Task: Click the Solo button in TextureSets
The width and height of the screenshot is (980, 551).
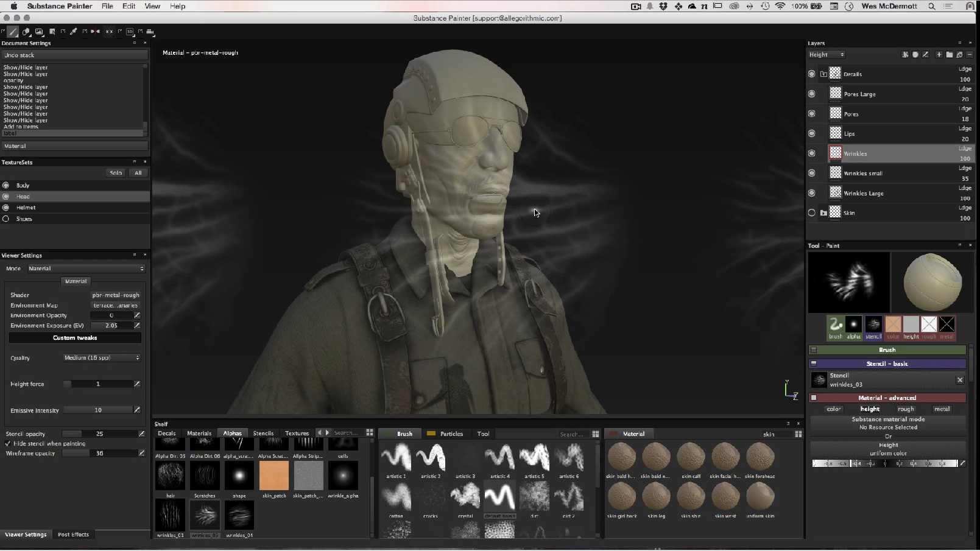Action: (x=116, y=173)
